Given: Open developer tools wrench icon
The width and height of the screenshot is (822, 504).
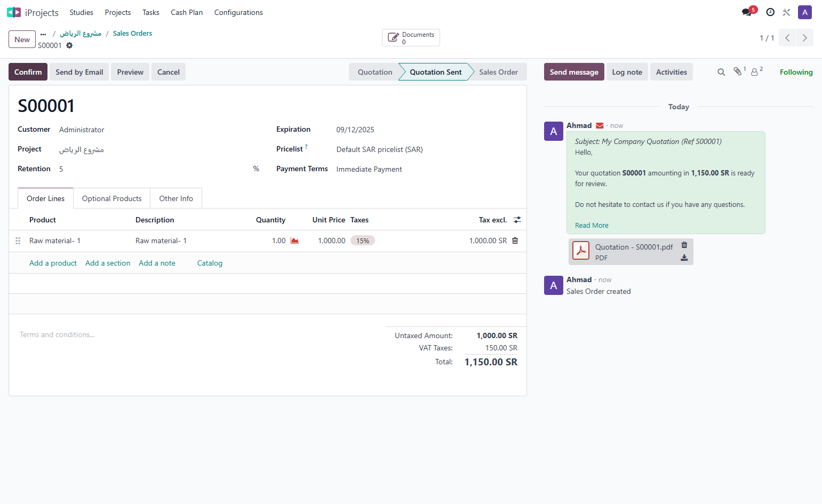Looking at the screenshot, I should pos(786,12).
